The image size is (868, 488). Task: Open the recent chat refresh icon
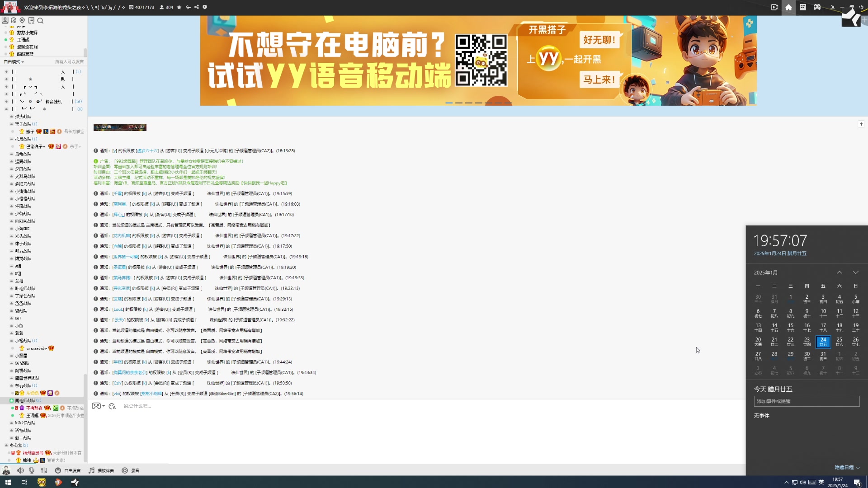pyautogui.click(x=14, y=20)
